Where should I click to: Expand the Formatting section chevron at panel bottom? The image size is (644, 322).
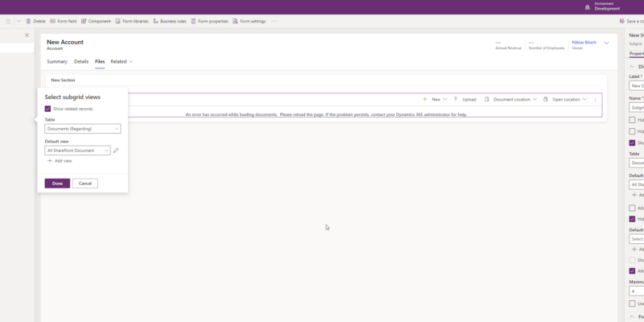click(632, 316)
